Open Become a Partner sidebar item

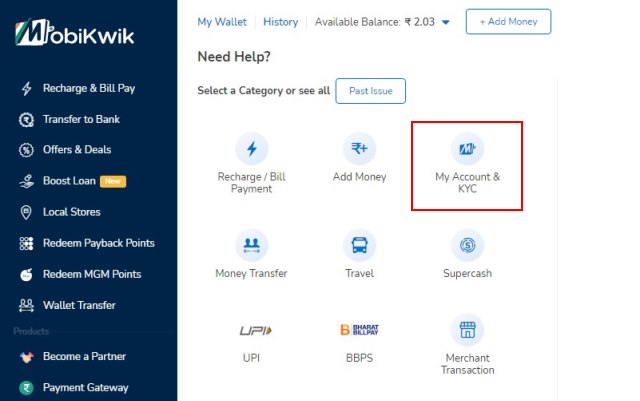pyautogui.click(x=84, y=356)
